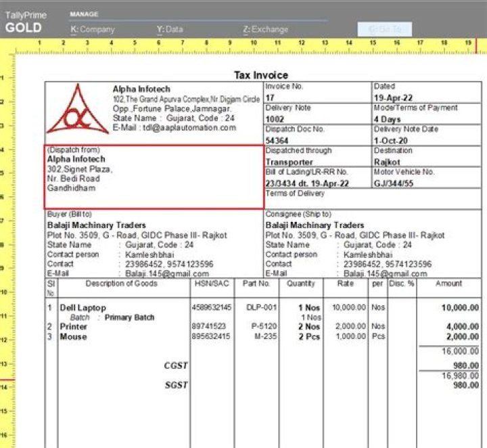Click delivery note date 1-Oct-20

(x=390, y=141)
